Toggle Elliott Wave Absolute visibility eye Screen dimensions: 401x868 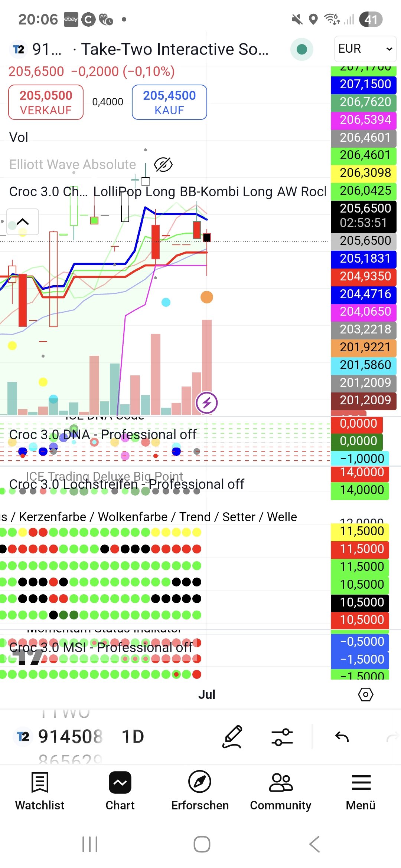[163, 165]
